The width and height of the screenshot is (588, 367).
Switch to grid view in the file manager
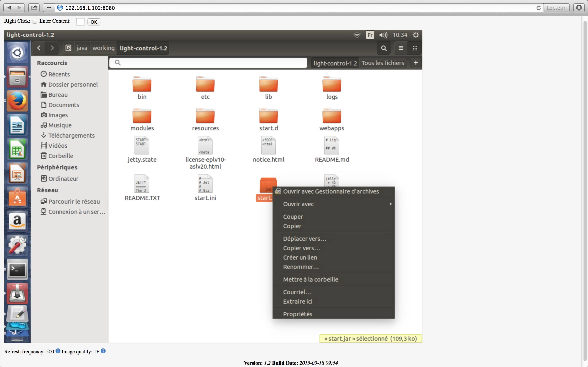coord(415,48)
